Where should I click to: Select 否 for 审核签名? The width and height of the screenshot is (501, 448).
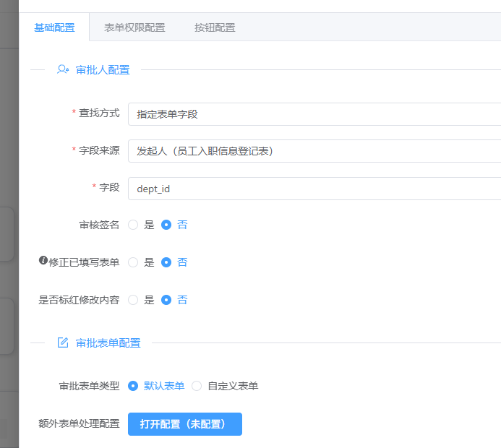(x=166, y=225)
